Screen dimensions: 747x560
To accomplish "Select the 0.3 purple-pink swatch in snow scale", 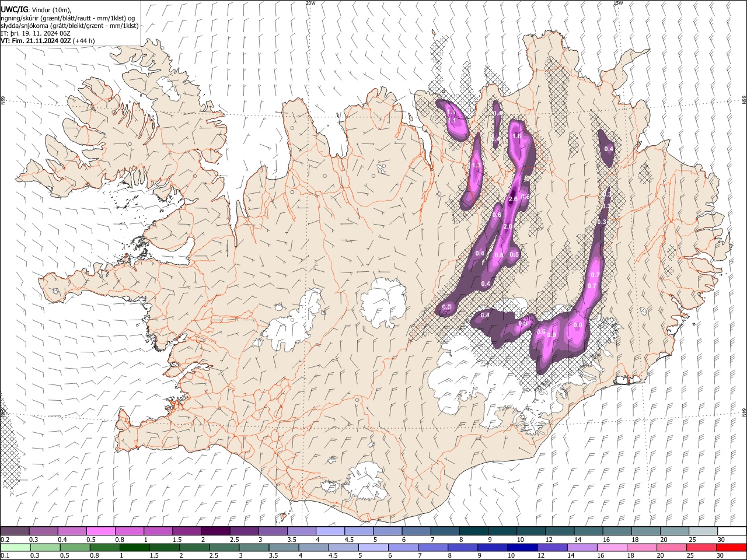I will tap(44, 531).
